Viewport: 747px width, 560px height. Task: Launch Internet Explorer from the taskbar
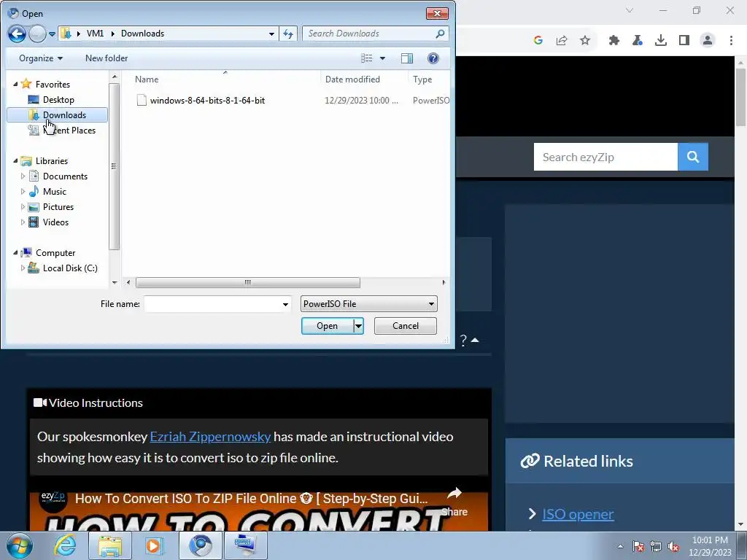point(64,545)
